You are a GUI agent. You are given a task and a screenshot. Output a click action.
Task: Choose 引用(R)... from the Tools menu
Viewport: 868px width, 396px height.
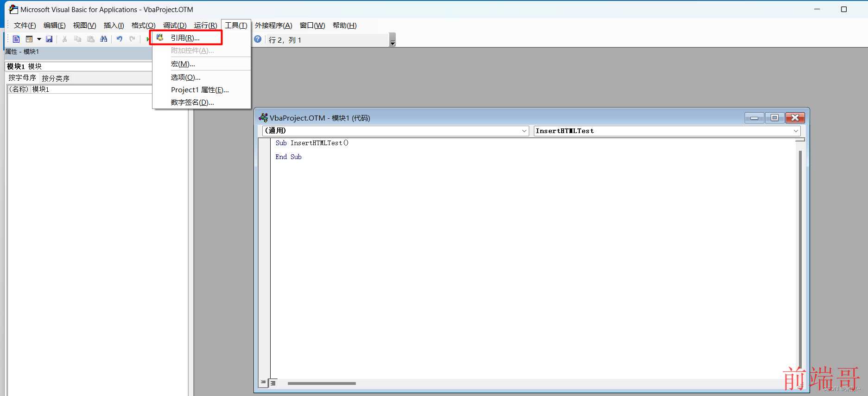[x=202, y=38]
